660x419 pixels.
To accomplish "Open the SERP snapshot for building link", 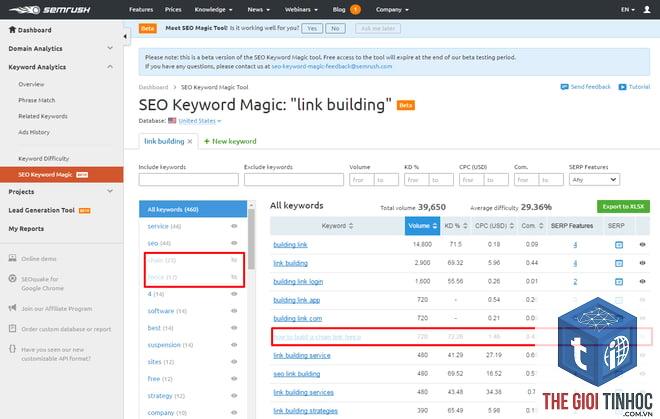I will pyautogui.click(x=619, y=245).
